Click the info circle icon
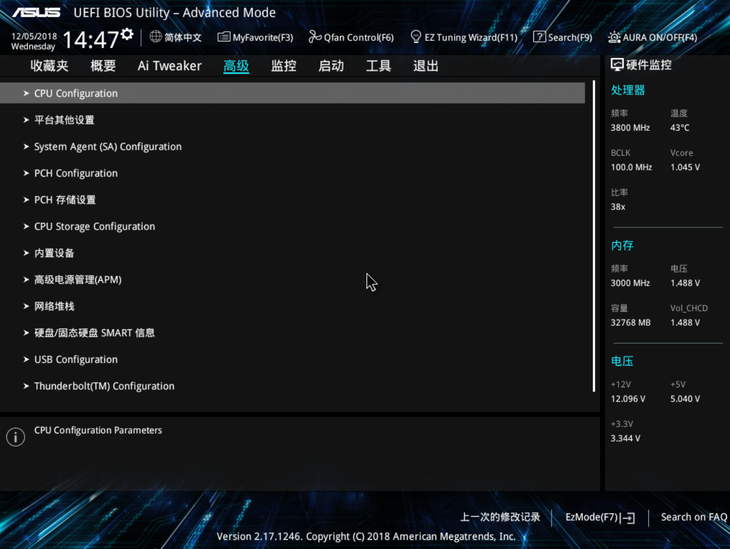730x549 pixels. tap(15, 437)
